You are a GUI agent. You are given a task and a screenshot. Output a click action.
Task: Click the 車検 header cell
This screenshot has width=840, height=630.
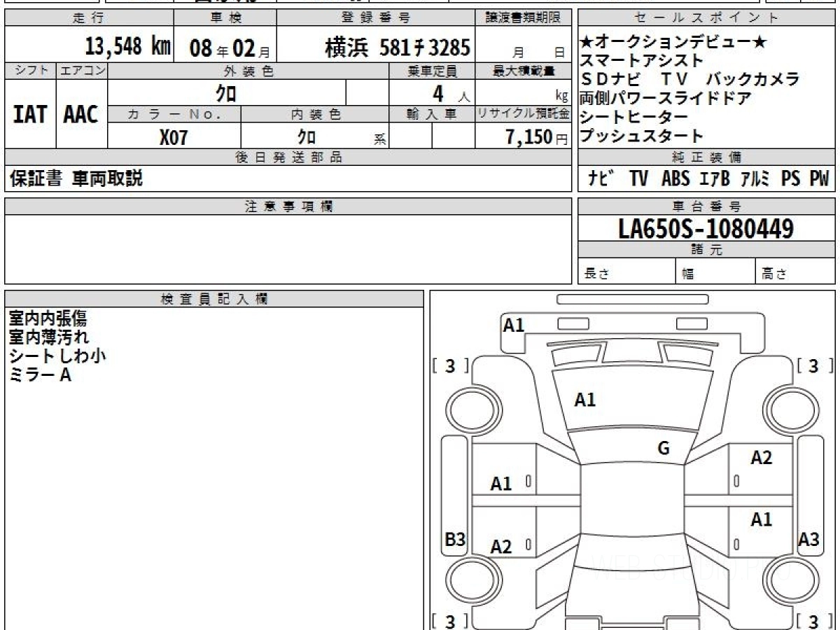pyautogui.click(x=225, y=17)
